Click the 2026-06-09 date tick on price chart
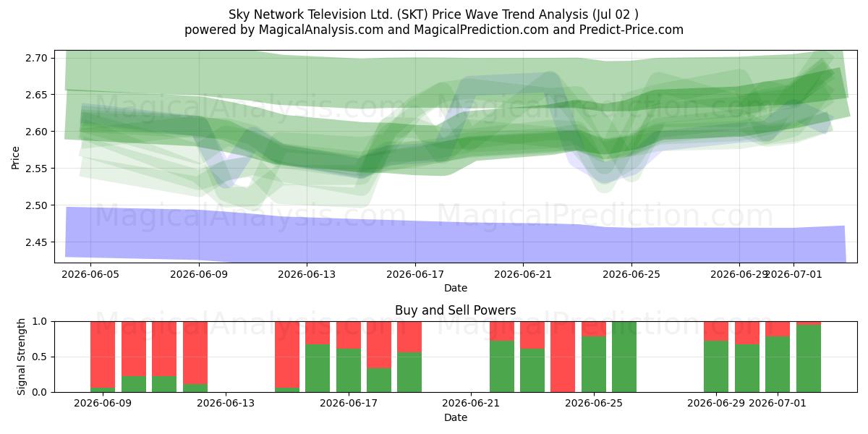868x434 pixels. click(198, 274)
